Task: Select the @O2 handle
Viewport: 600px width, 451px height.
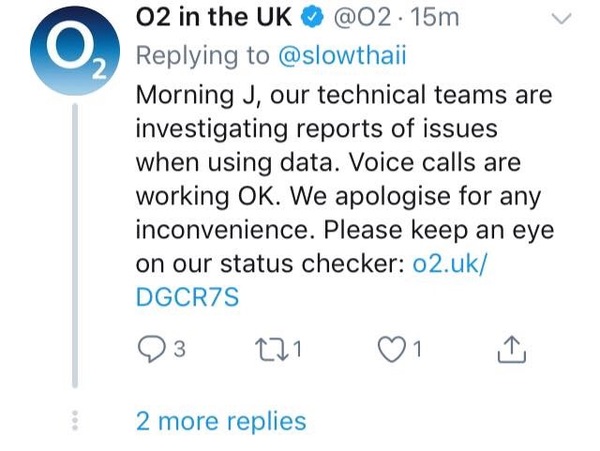Action: 356,17
